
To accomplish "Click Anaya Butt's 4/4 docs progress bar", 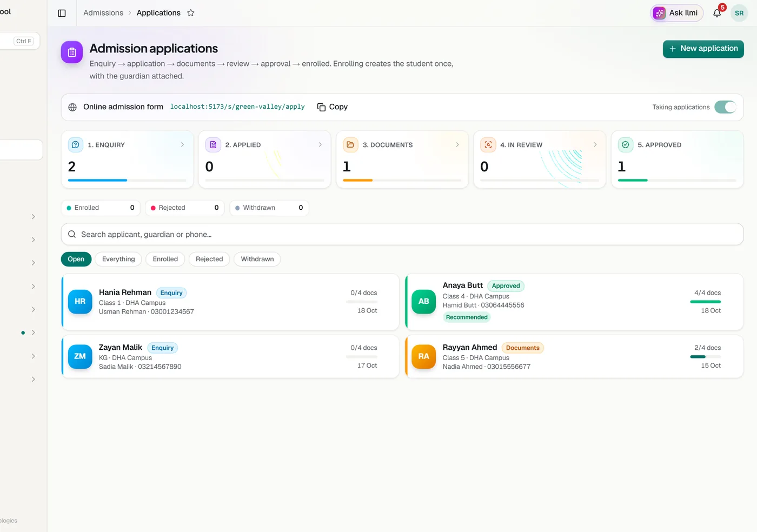I will point(706,302).
